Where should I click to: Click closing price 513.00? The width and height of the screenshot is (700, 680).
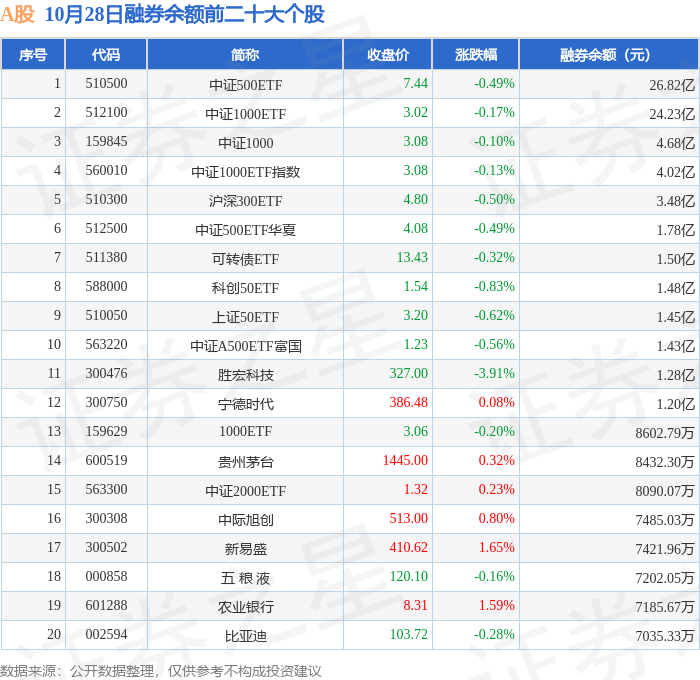408,519
